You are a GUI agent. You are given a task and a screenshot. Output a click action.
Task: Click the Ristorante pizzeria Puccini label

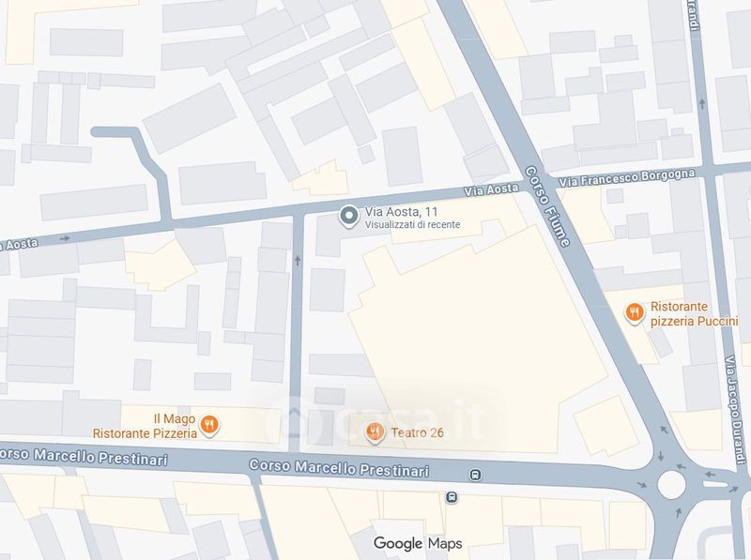point(694,313)
